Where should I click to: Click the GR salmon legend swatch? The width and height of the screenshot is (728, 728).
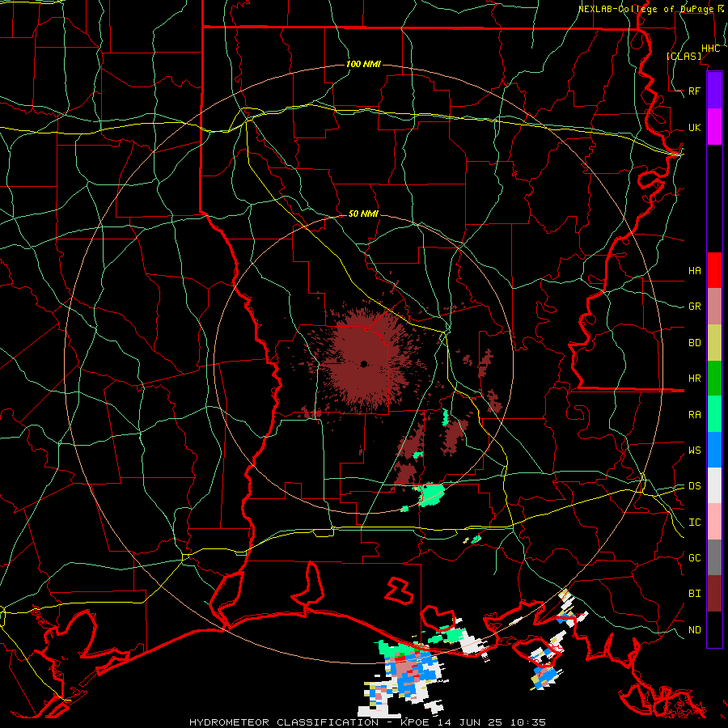click(x=714, y=307)
